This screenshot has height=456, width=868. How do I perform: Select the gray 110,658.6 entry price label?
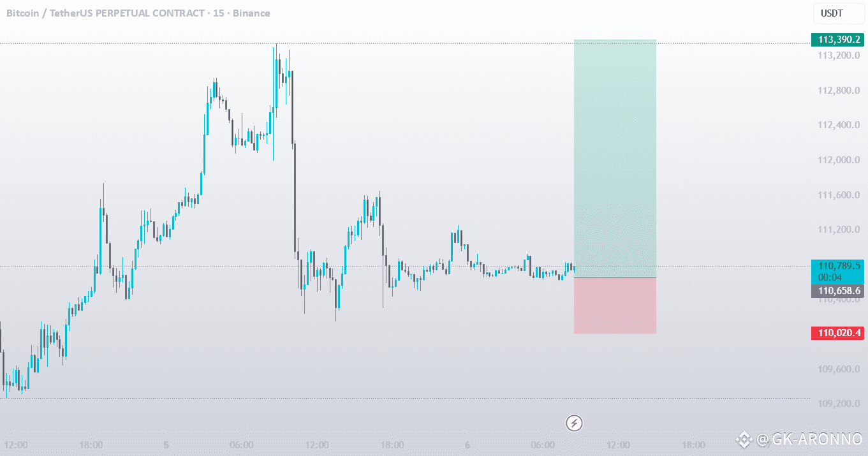(837, 291)
